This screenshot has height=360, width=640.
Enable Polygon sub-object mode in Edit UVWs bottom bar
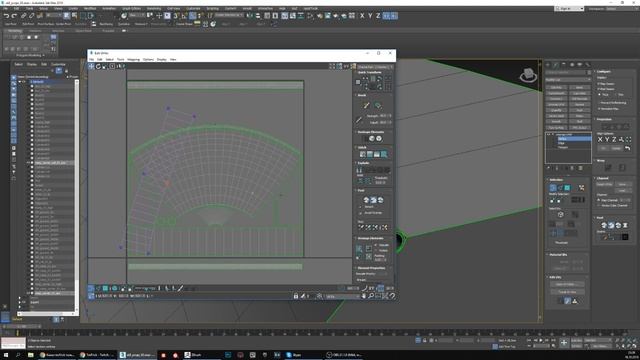click(105, 289)
